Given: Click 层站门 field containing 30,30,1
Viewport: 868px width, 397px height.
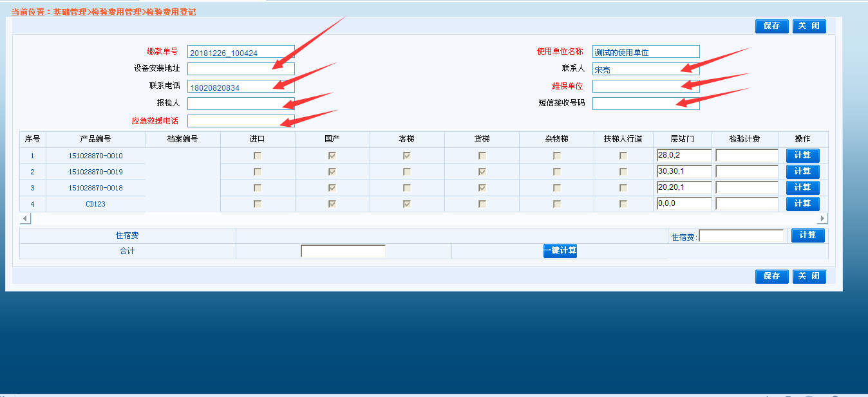Looking at the screenshot, I should (683, 172).
